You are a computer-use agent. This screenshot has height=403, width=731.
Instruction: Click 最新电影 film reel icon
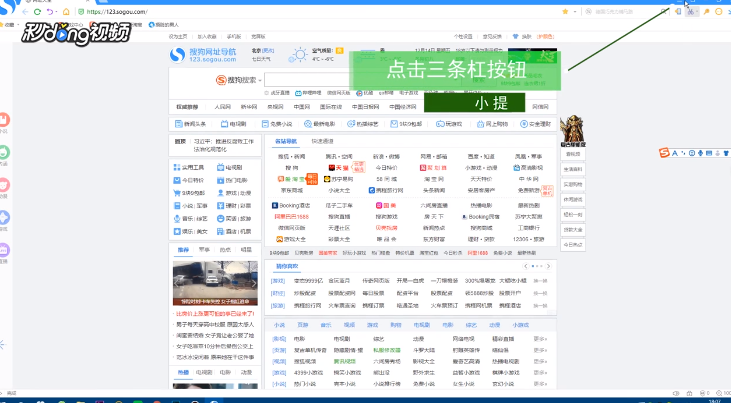point(308,124)
